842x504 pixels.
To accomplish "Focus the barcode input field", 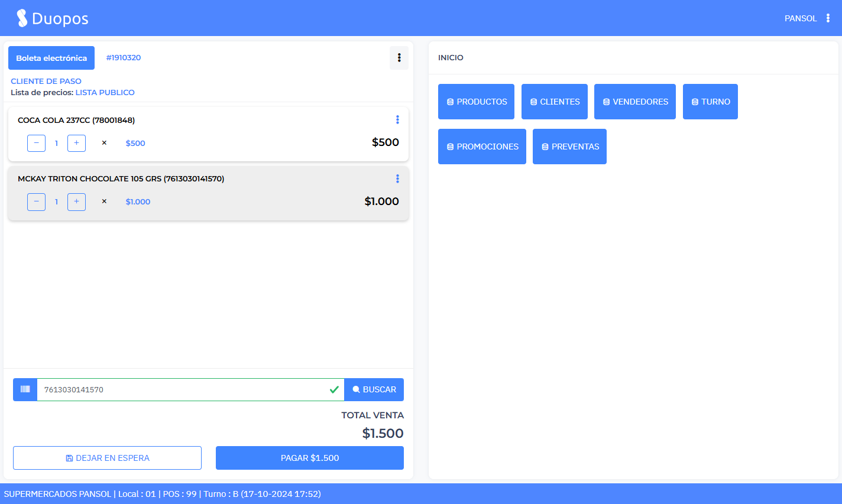I will coord(183,389).
